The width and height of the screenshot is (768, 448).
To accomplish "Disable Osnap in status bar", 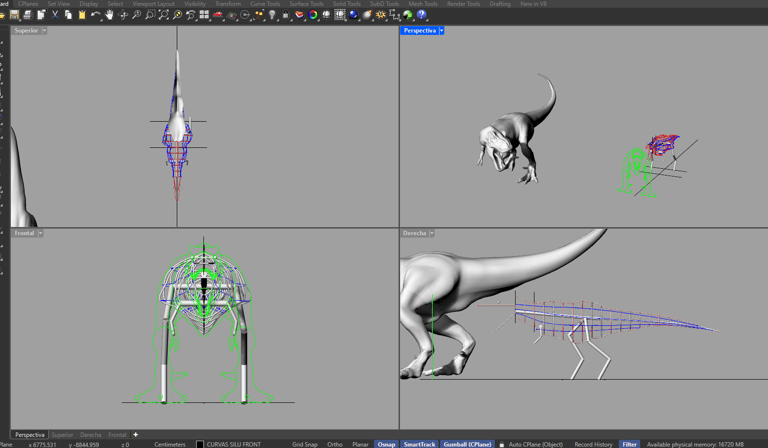I will point(386,444).
